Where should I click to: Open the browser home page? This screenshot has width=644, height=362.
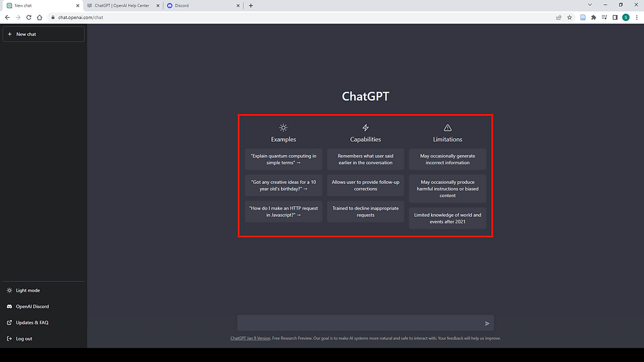pos(39,17)
